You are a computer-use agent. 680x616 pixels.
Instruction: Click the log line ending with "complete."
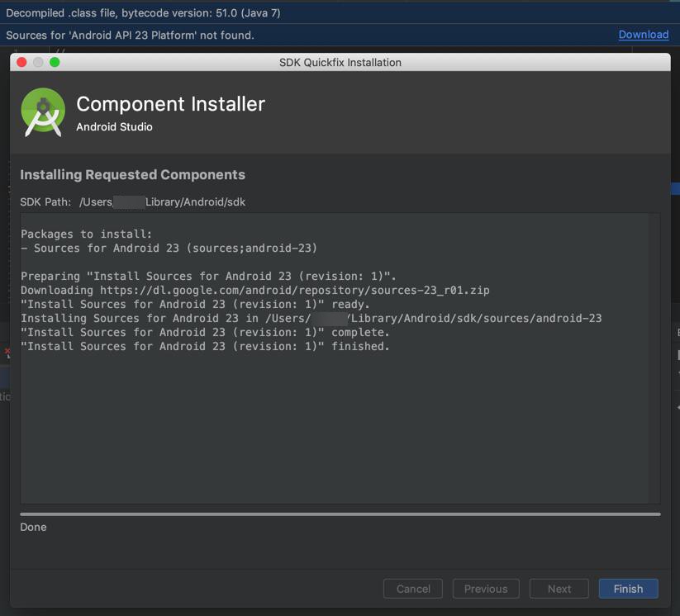pyautogui.click(x=205, y=333)
